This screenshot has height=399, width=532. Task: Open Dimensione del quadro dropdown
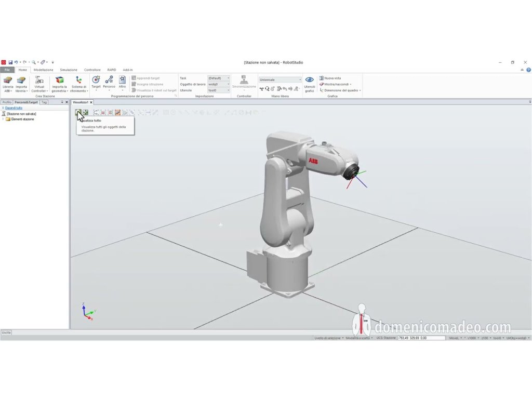point(340,90)
